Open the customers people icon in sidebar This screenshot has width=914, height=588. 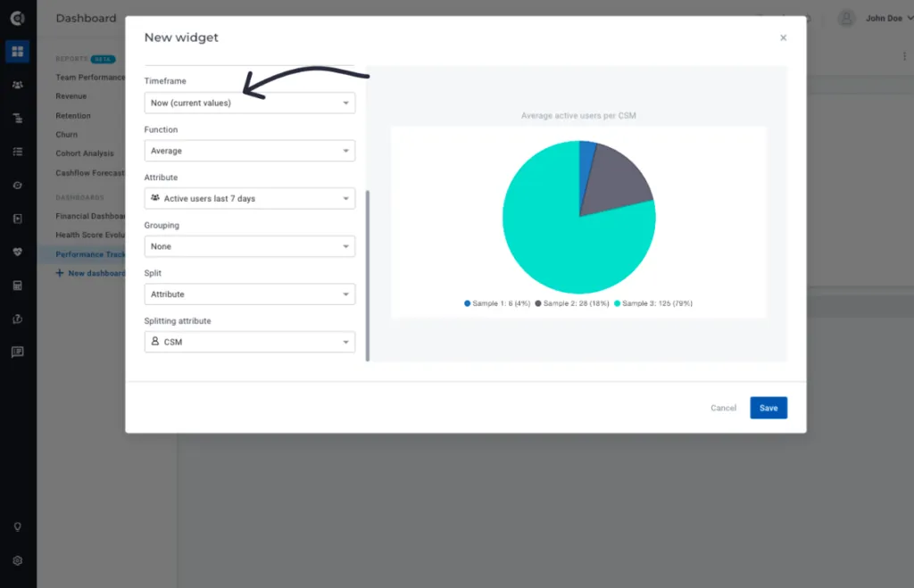18,85
